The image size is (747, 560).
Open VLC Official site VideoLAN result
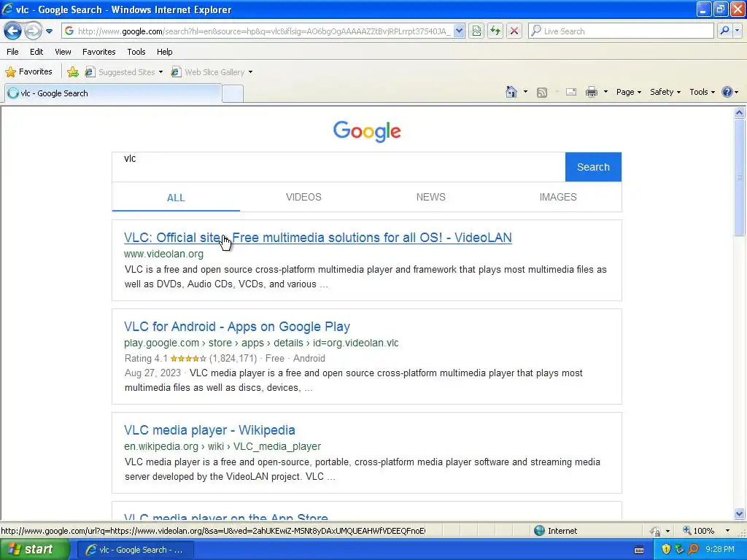point(318,237)
